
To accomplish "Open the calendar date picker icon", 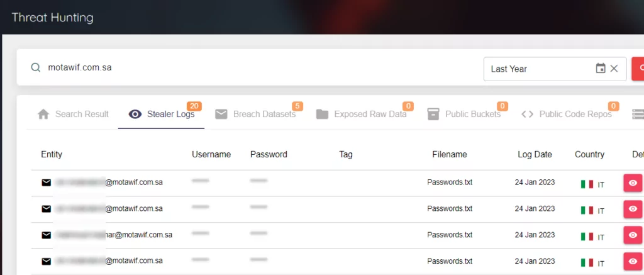I will click(x=601, y=69).
